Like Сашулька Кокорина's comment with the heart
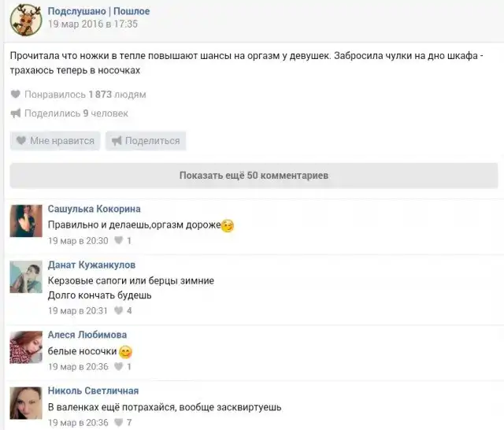 (x=119, y=241)
